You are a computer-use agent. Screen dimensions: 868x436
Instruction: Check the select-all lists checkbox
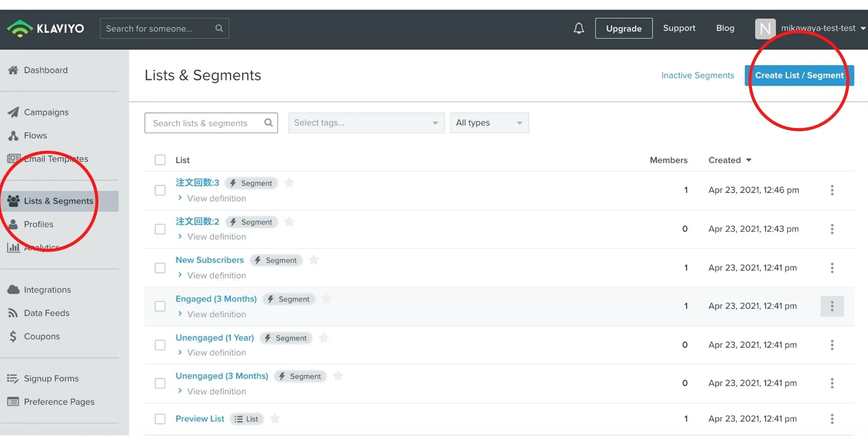(x=160, y=160)
